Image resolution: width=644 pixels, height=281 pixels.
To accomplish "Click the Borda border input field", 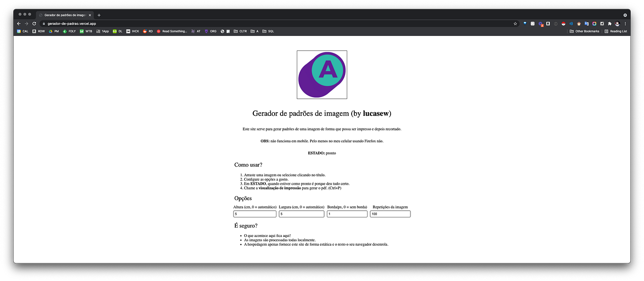I will [x=347, y=214].
